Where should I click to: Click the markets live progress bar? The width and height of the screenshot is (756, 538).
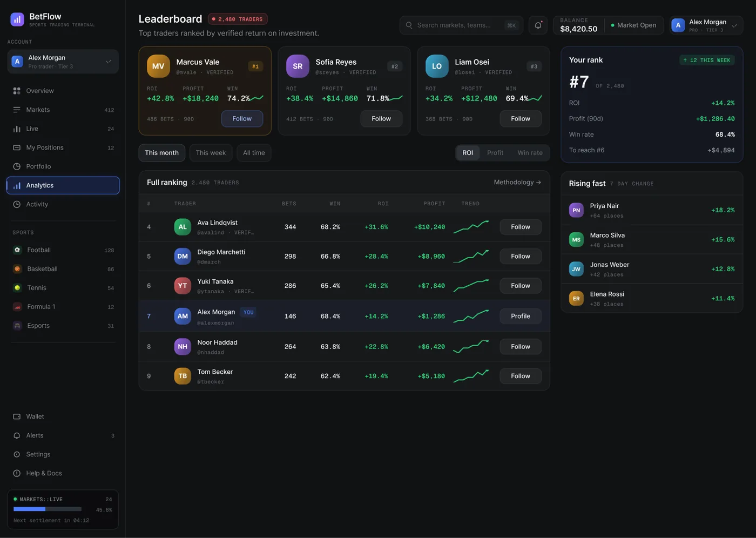pos(48,509)
